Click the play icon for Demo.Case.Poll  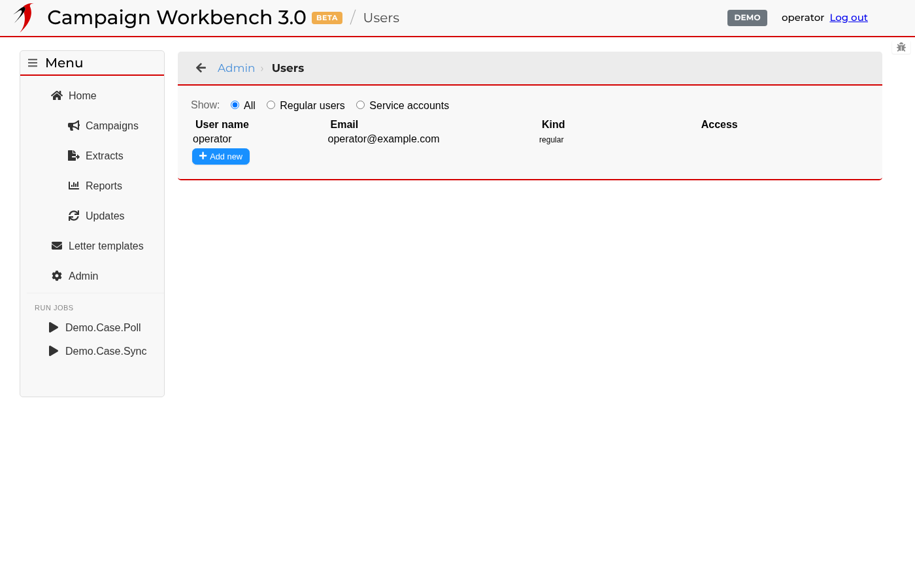(54, 327)
